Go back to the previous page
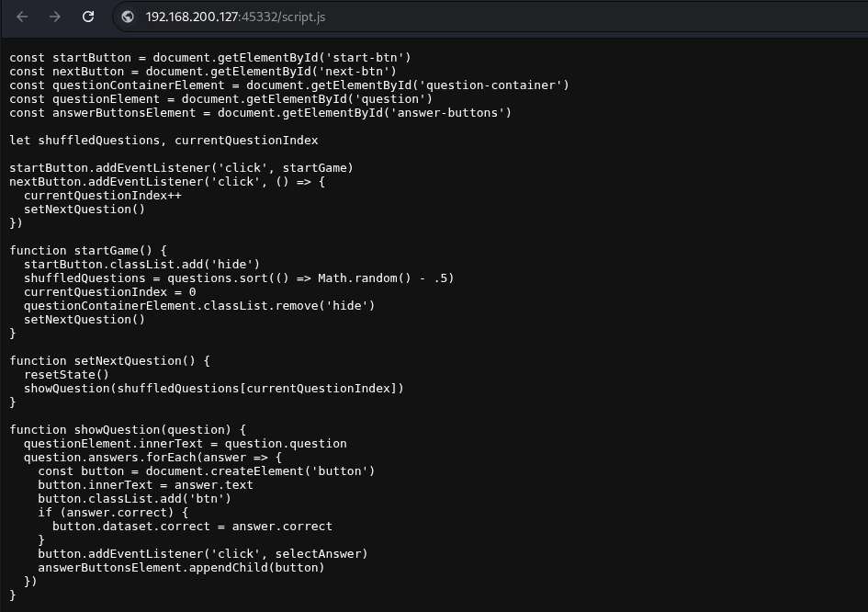Screen dimensions: 868x612 (22, 17)
